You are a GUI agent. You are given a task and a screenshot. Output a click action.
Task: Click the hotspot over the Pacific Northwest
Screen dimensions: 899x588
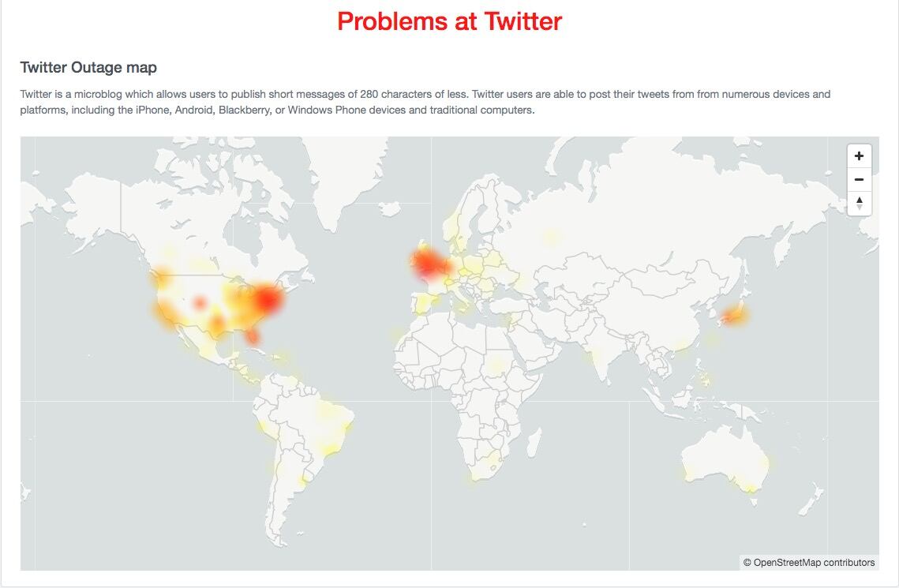pyautogui.click(x=163, y=278)
